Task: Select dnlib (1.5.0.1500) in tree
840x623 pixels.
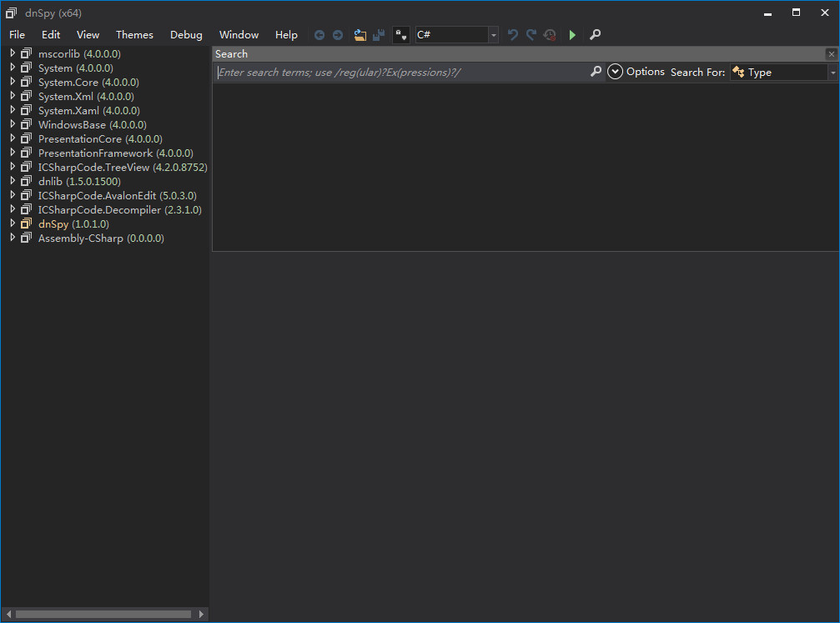Action: point(79,182)
